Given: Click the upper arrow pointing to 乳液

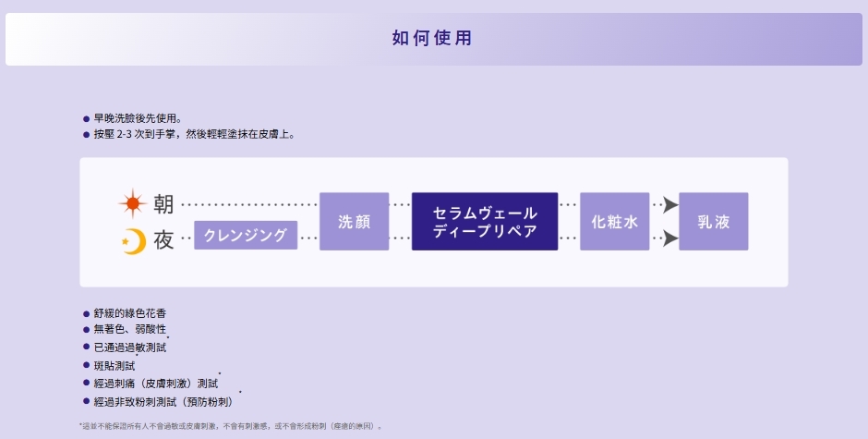Looking at the screenshot, I should tap(670, 205).
